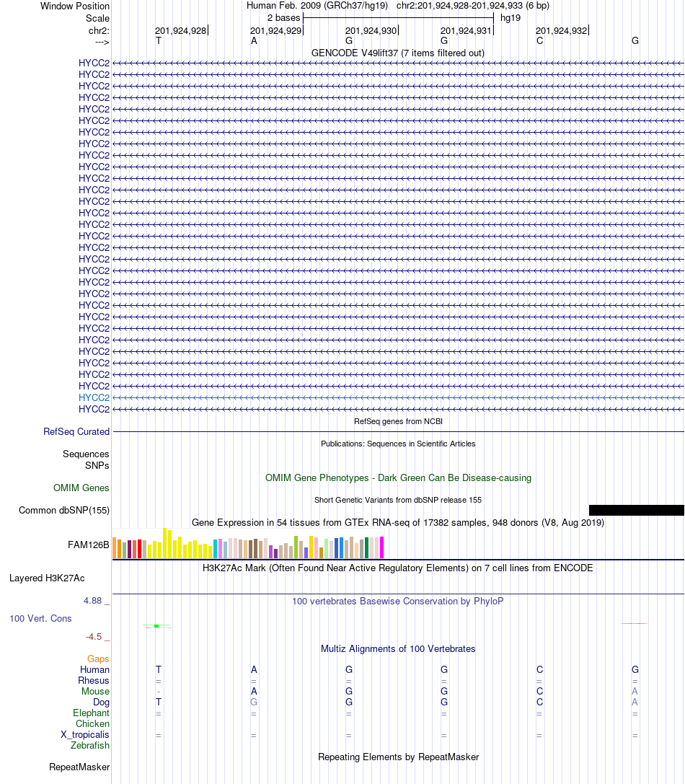
Task: Click base A in the reference sequence row
Action: [x=254, y=40]
